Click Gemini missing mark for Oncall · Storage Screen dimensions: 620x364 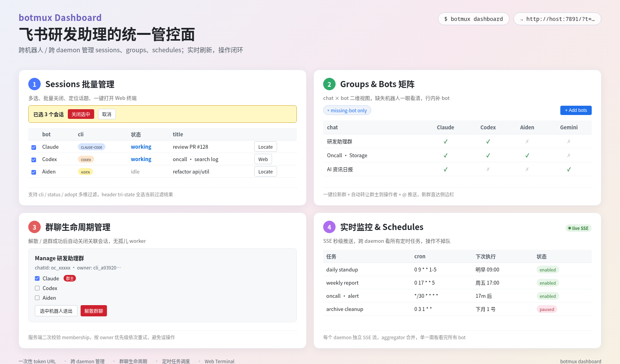pos(569,155)
